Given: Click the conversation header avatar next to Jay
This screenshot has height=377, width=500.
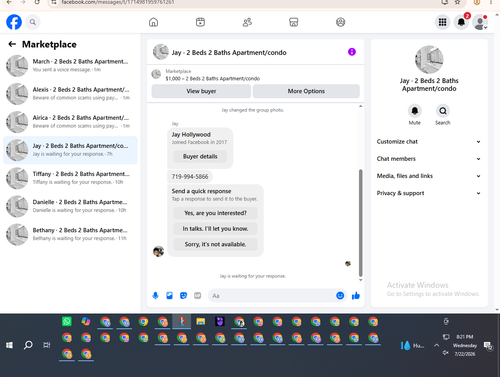Looking at the screenshot, I should [161, 52].
